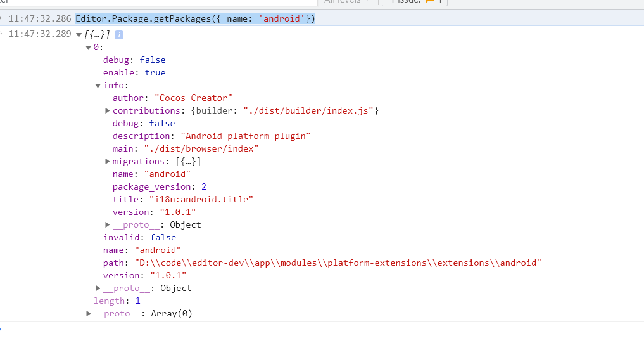Collapse the [{…}] array result
Image resolution: width=644 pixels, height=338 pixels.
tap(79, 35)
